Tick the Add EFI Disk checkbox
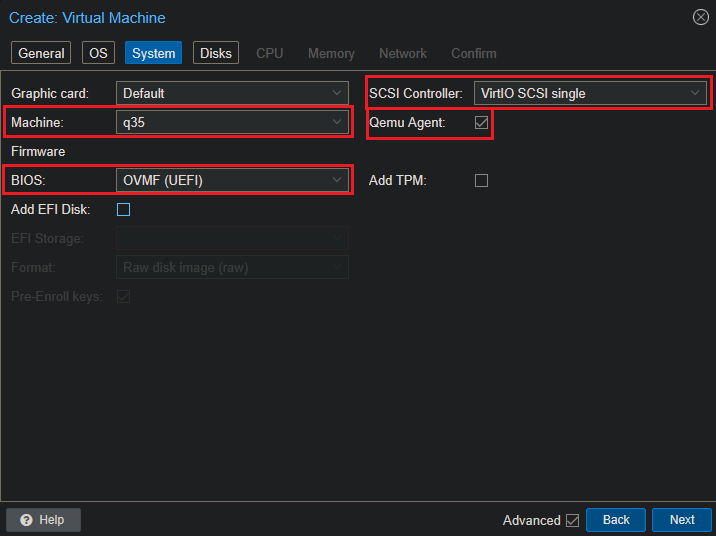The image size is (716, 536). pyautogui.click(x=124, y=210)
